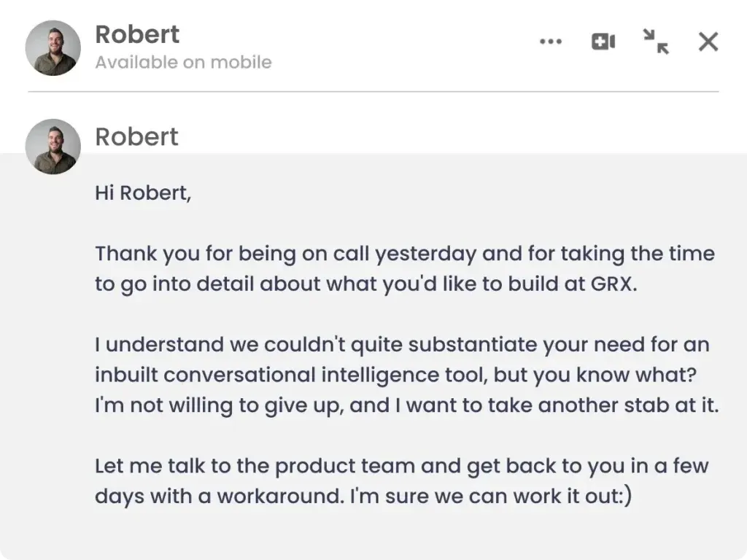Select the sentence "I'm not willing to give up"
Screen dimensions: 747x560
click(x=219, y=405)
